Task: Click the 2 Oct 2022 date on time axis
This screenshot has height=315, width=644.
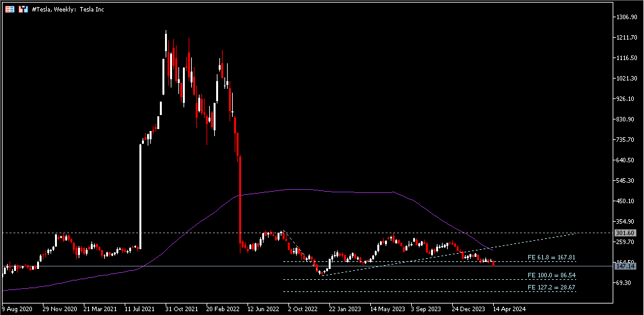Action: (303, 309)
